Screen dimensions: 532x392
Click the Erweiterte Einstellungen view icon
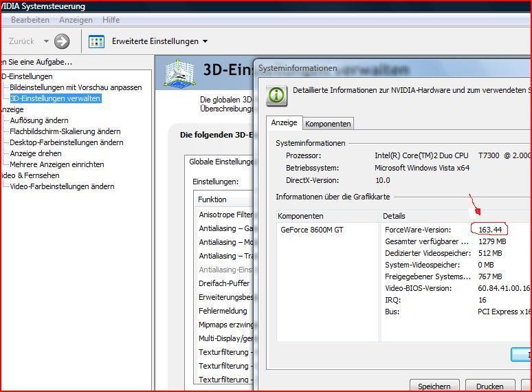coord(96,42)
